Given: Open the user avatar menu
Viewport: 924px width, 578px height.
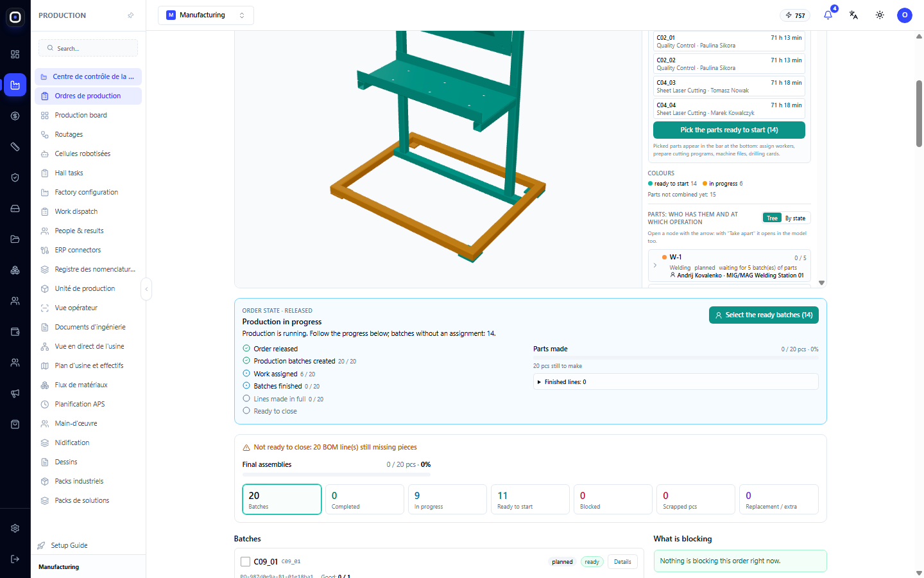Looking at the screenshot, I should pyautogui.click(x=905, y=15).
